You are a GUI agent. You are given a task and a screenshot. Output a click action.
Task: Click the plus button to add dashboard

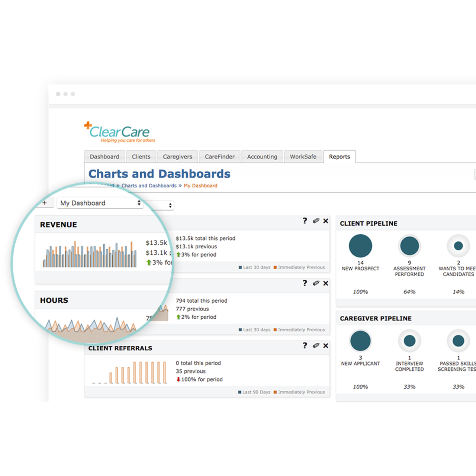tap(45, 203)
